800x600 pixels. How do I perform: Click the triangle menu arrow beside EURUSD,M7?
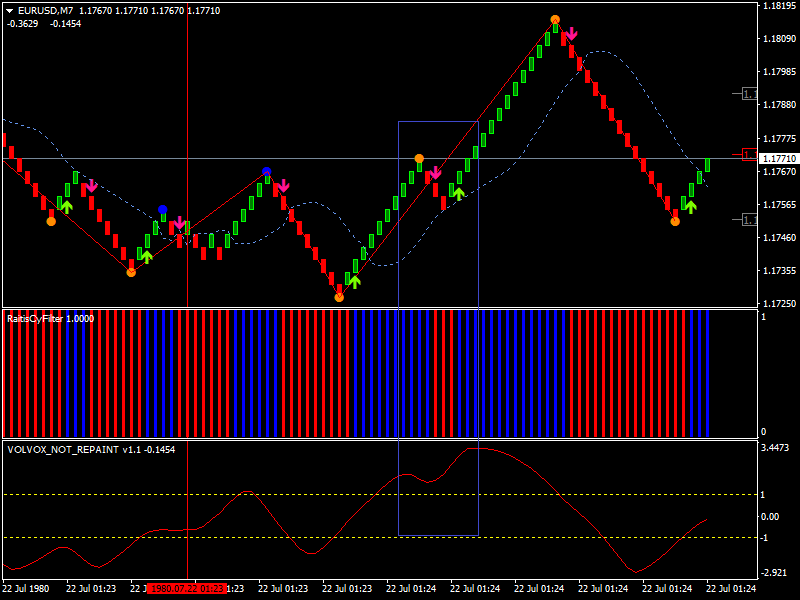tap(9, 10)
